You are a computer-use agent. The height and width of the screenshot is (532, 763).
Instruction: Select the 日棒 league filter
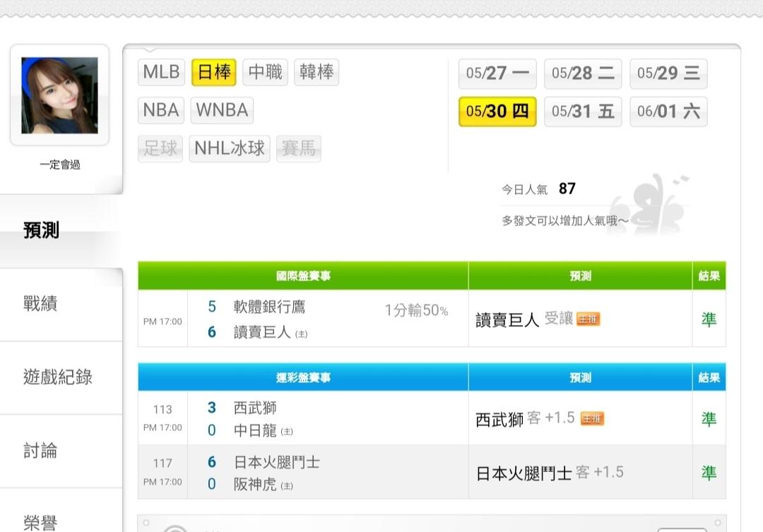tap(214, 72)
